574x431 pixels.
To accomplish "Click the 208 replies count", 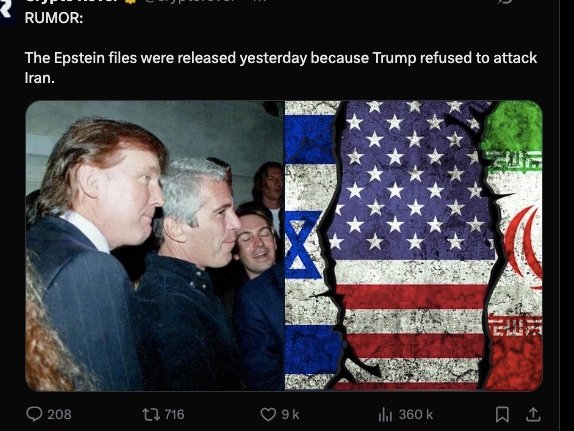I will (x=59, y=415).
